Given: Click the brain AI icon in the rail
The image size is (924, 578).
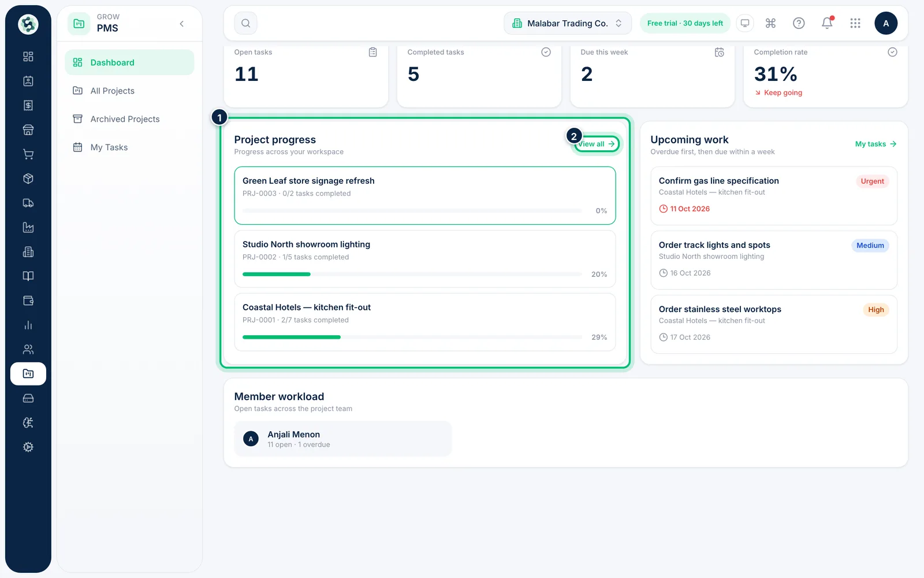Looking at the screenshot, I should click(x=28, y=423).
